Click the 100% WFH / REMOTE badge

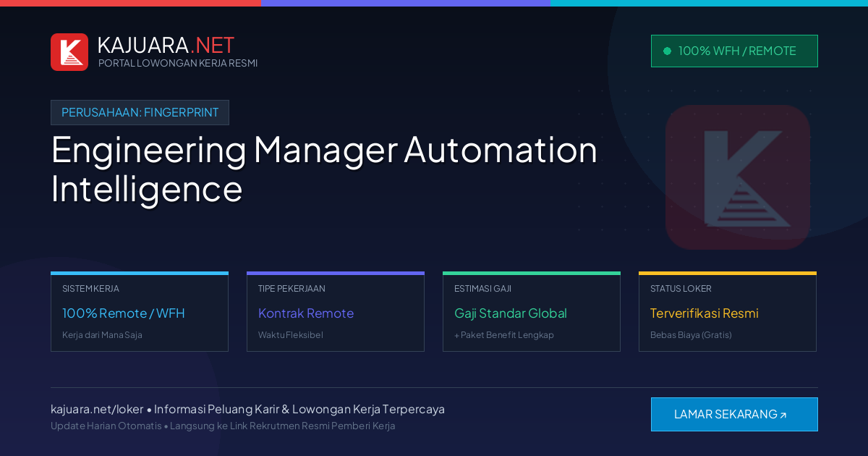[x=734, y=51]
